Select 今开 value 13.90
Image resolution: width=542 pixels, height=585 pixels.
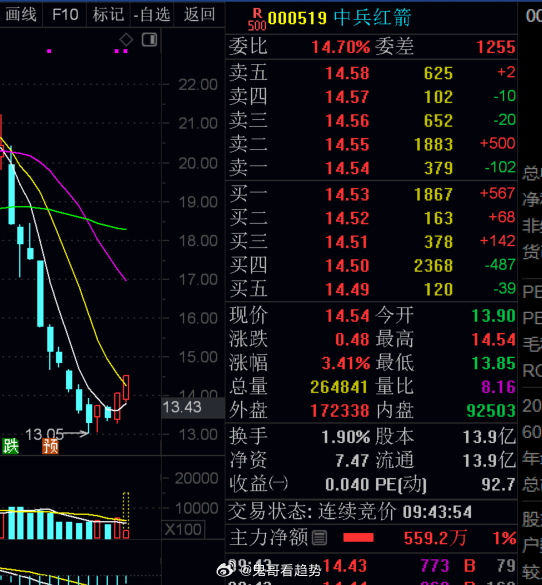[494, 316]
